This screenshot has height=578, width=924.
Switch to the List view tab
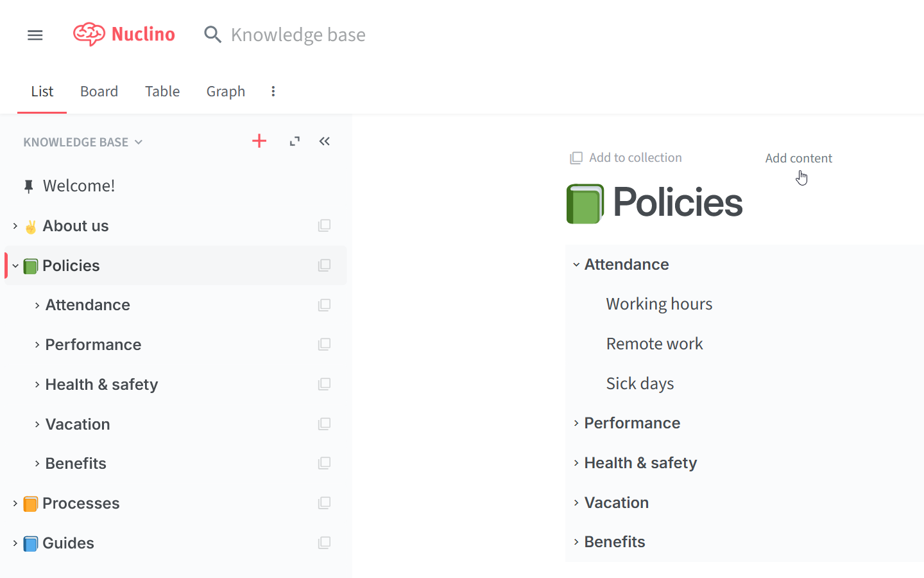click(x=42, y=91)
